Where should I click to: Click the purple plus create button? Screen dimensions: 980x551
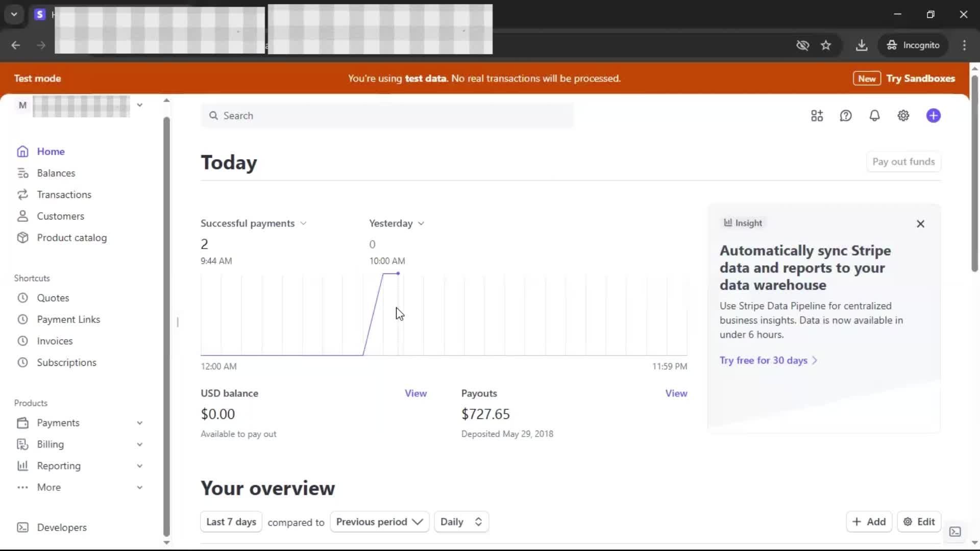pos(933,116)
